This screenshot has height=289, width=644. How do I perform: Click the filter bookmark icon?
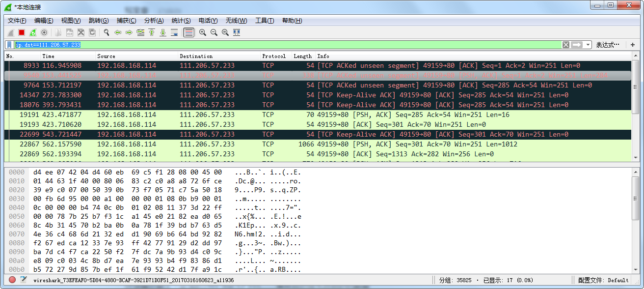tap(9, 45)
